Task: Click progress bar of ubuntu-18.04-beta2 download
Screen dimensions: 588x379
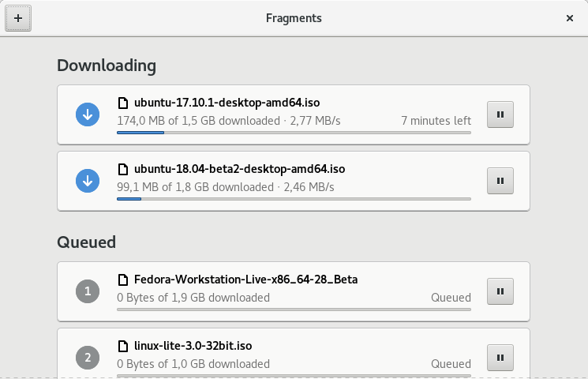Action: coord(294,199)
